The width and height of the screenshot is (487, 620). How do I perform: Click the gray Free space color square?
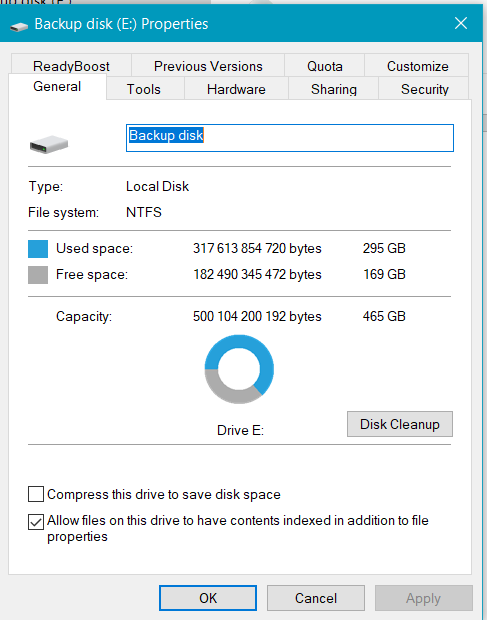pos(38,275)
